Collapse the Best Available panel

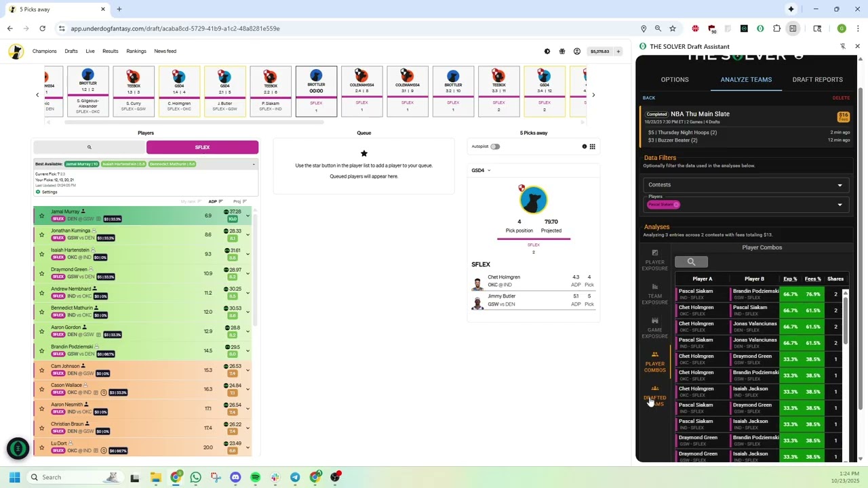(254, 164)
